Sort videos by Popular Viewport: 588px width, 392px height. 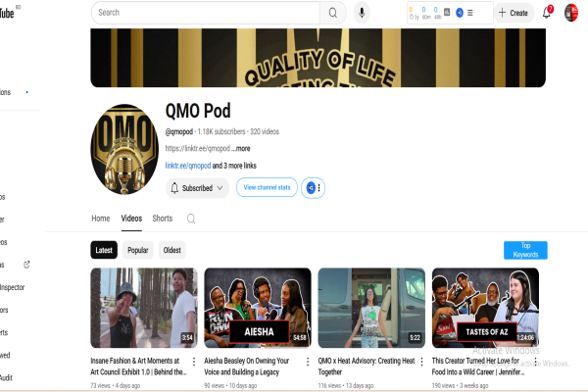pos(137,250)
